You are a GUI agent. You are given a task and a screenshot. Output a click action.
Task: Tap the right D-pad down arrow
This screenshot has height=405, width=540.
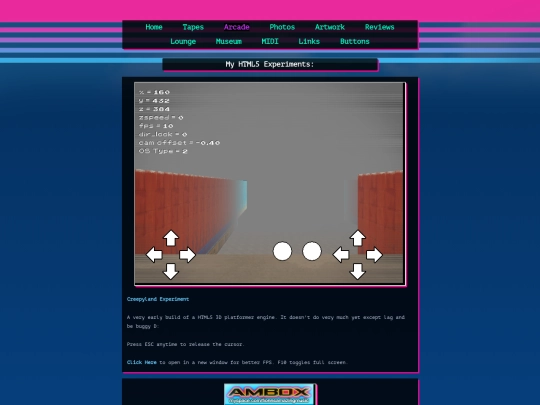(x=357, y=271)
